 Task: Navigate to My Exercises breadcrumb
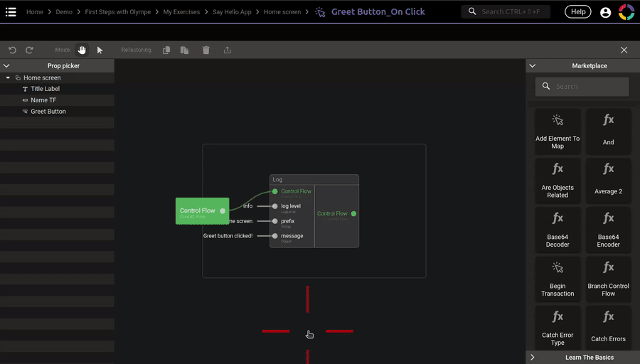tap(181, 12)
